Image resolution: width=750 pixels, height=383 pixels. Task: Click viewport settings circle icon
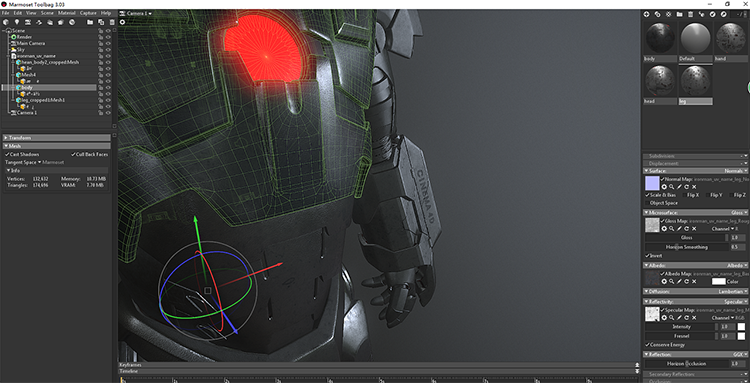(122, 22)
